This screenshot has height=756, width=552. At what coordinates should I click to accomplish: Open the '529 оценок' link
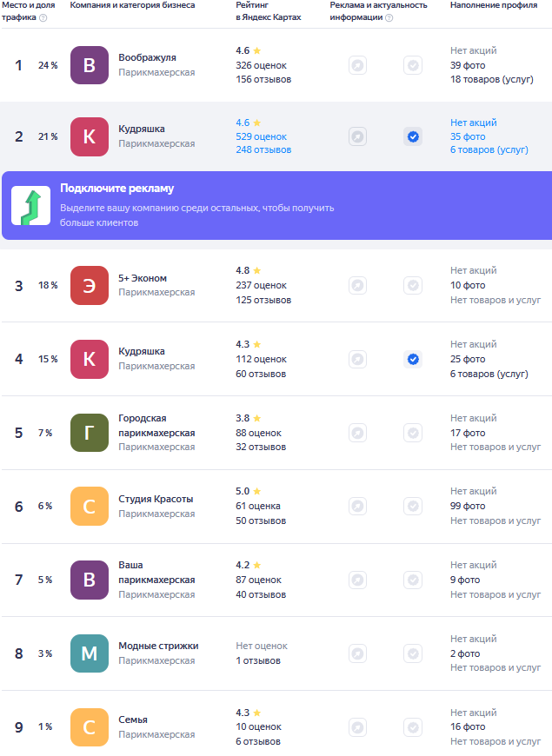(x=261, y=136)
